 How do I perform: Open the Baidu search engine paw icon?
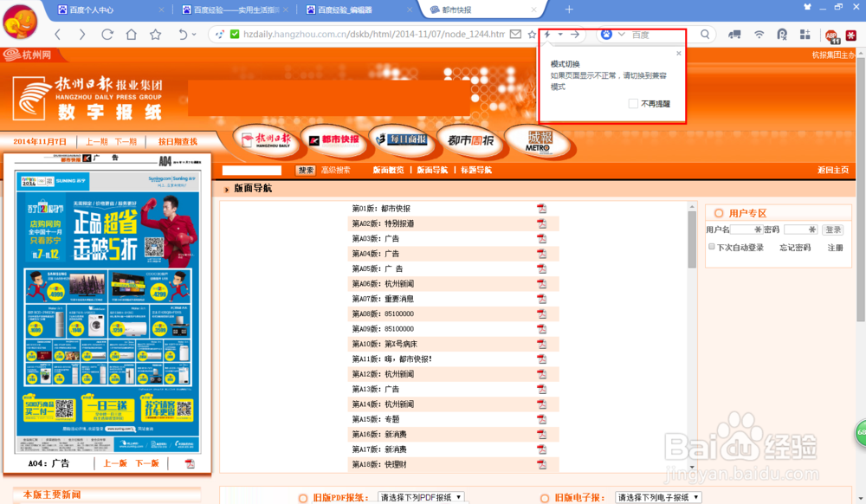pyautogui.click(x=606, y=35)
